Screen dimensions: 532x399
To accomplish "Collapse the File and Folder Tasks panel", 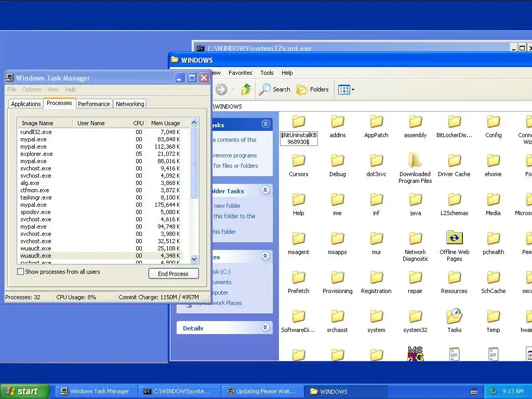I will 265,190.
